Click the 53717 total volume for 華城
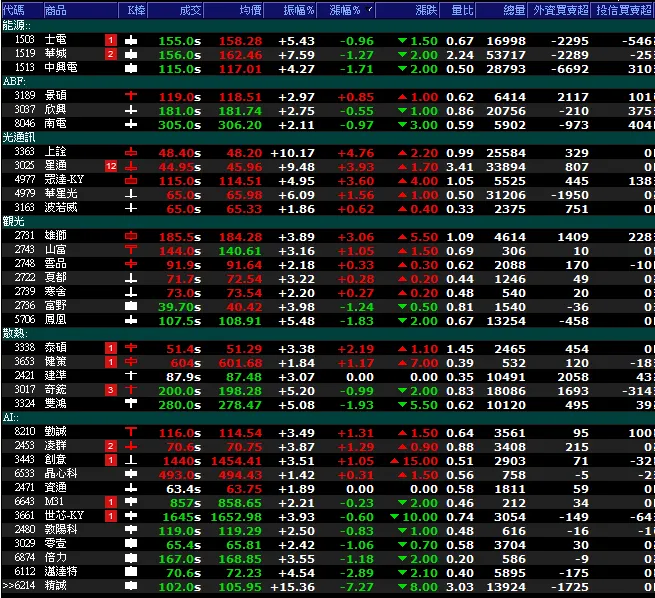The height and width of the screenshot is (598, 655). [x=506, y=55]
